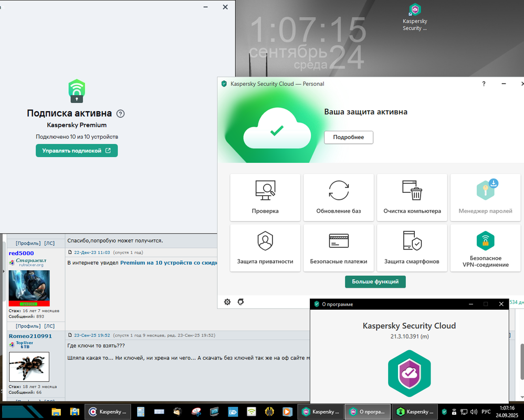Click the Больше функций button

375,282
